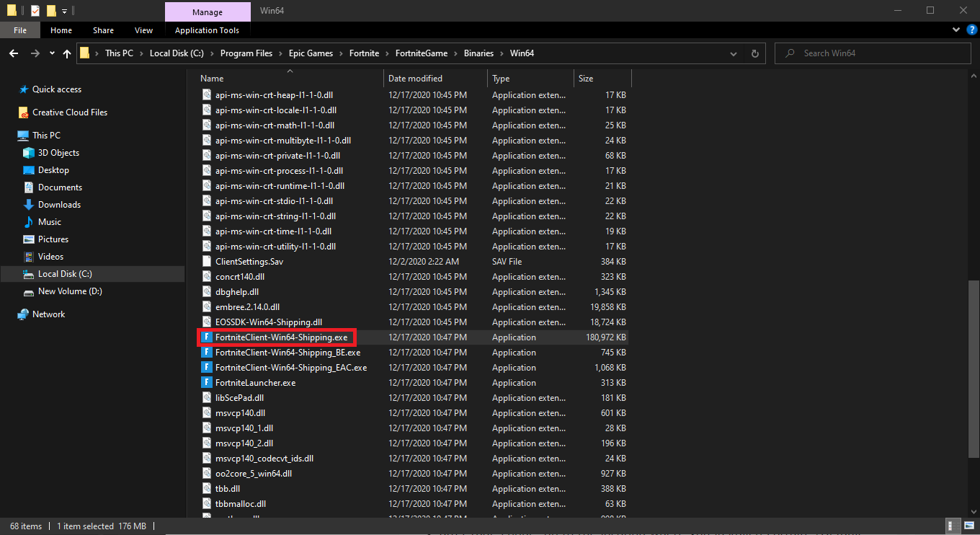This screenshot has width=980, height=535.
Task: Select the oo2core_5_win64.dll file
Action: click(x=254, y=474)
